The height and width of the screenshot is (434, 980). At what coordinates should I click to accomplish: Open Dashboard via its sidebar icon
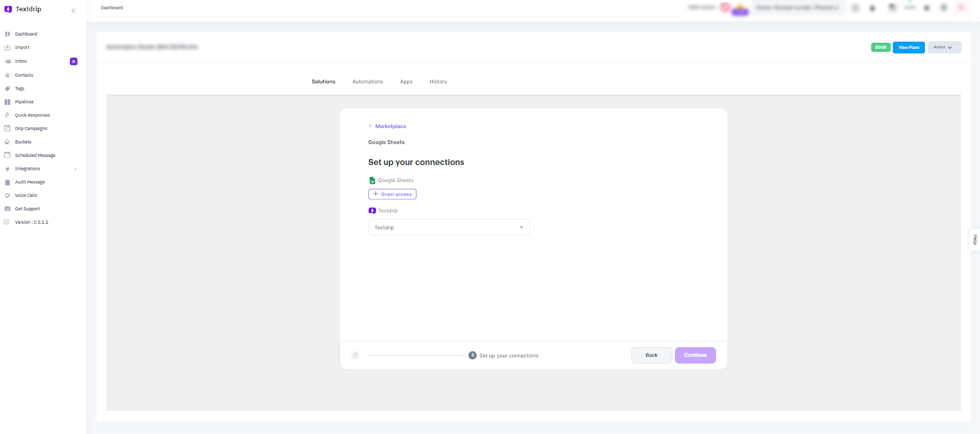tap(7, 34)
